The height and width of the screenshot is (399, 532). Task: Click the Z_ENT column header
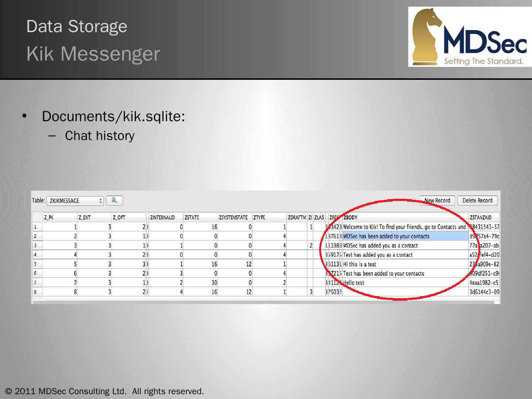tap(94, 218)
